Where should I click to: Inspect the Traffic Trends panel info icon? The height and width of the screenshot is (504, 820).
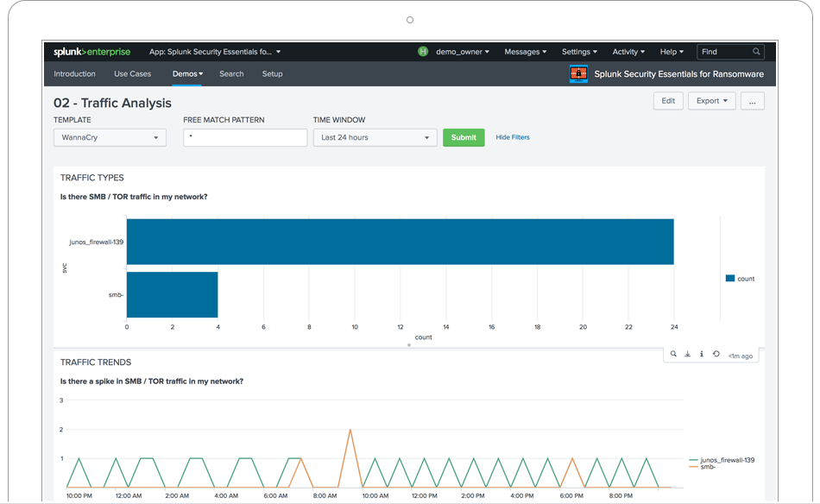click(x=702, y=354)
